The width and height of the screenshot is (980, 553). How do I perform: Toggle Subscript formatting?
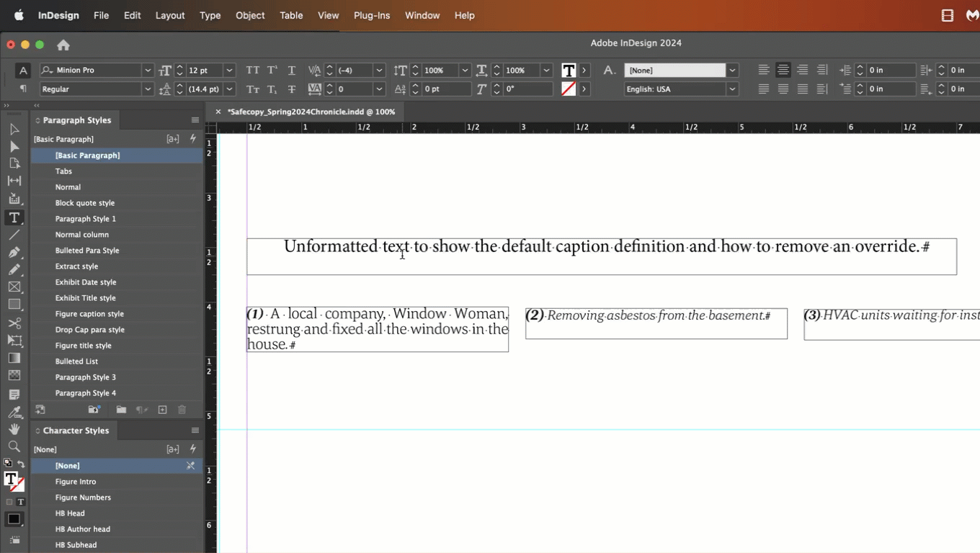click(x=272, y=89)
